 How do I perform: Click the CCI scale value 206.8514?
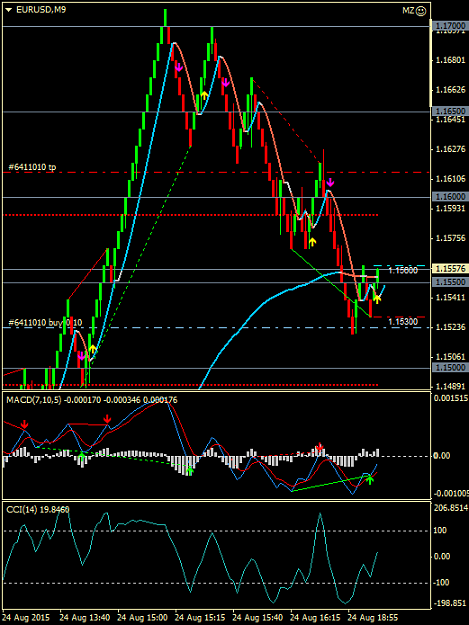pos(451,508)
